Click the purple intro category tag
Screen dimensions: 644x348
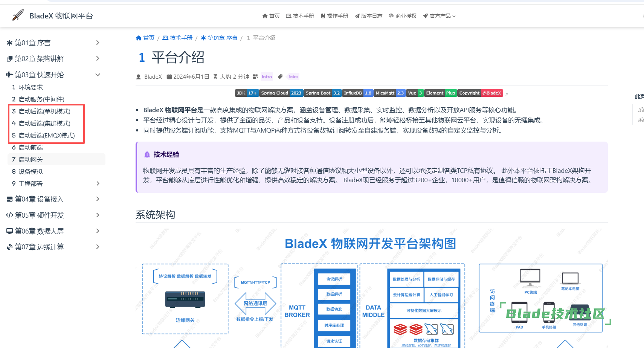(x=267, y=77)
